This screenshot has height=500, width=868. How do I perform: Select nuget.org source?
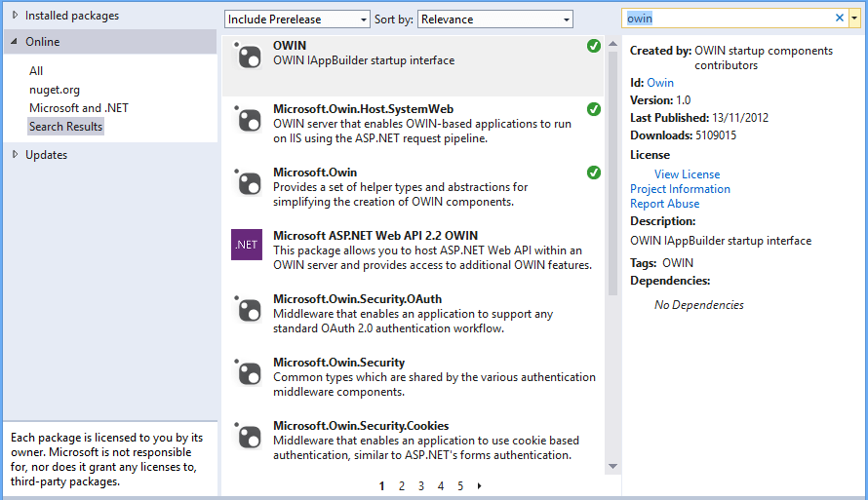click(x=55, y=90)
